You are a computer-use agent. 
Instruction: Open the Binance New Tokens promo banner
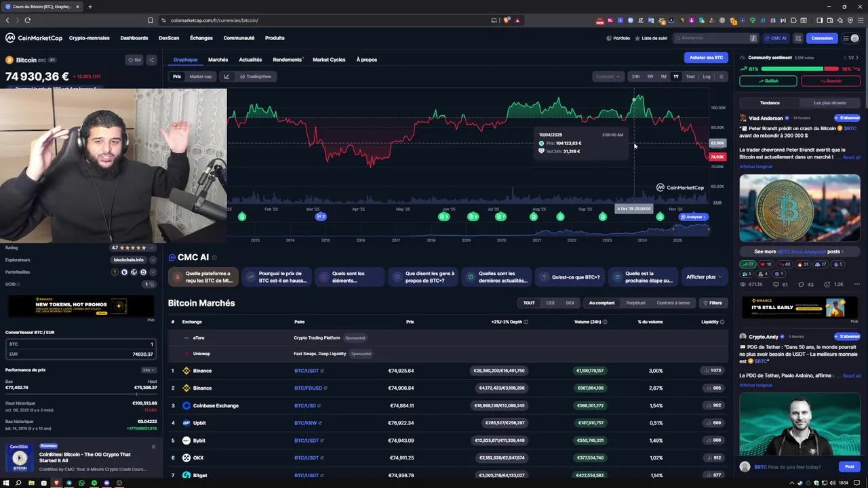[81, 306]
